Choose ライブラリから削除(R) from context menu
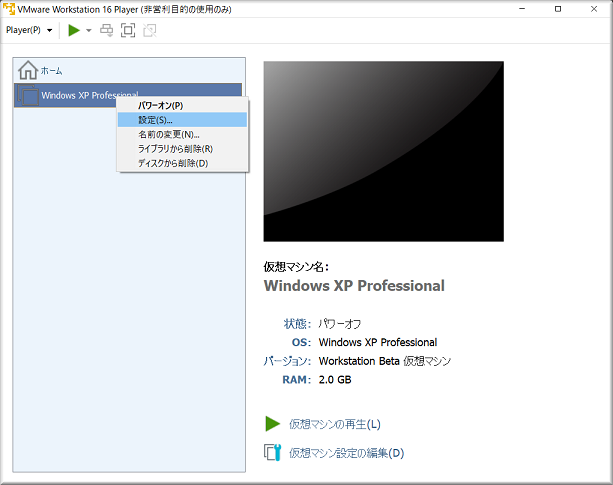Viewport: 613px width, 485px height. (182, 149)
